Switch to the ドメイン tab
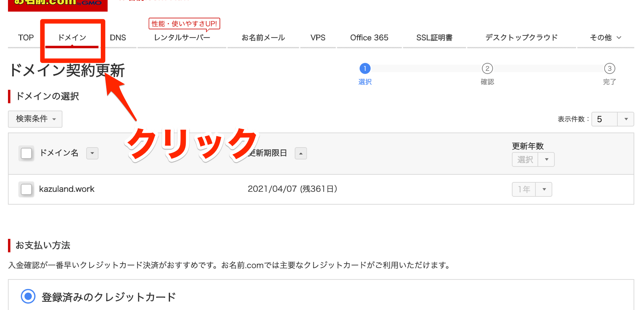The height and width of the screenshot is (310, 644). (x=72, y=37)
